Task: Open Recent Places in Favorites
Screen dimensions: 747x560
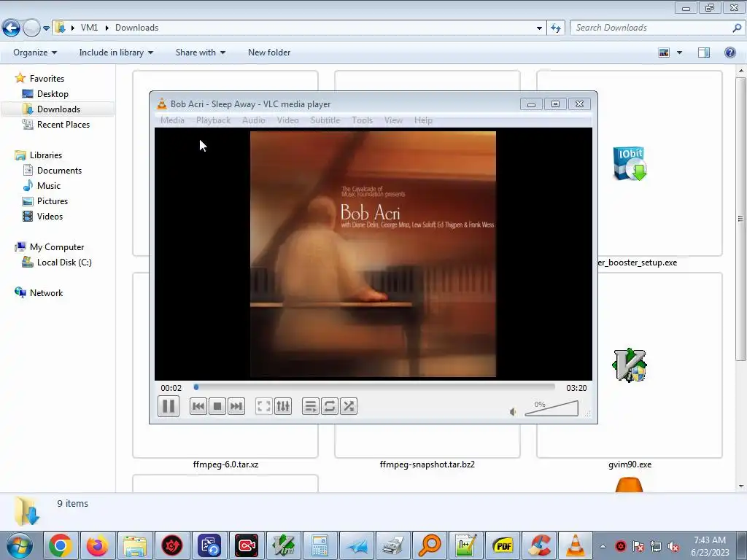Action: (63, 124)
